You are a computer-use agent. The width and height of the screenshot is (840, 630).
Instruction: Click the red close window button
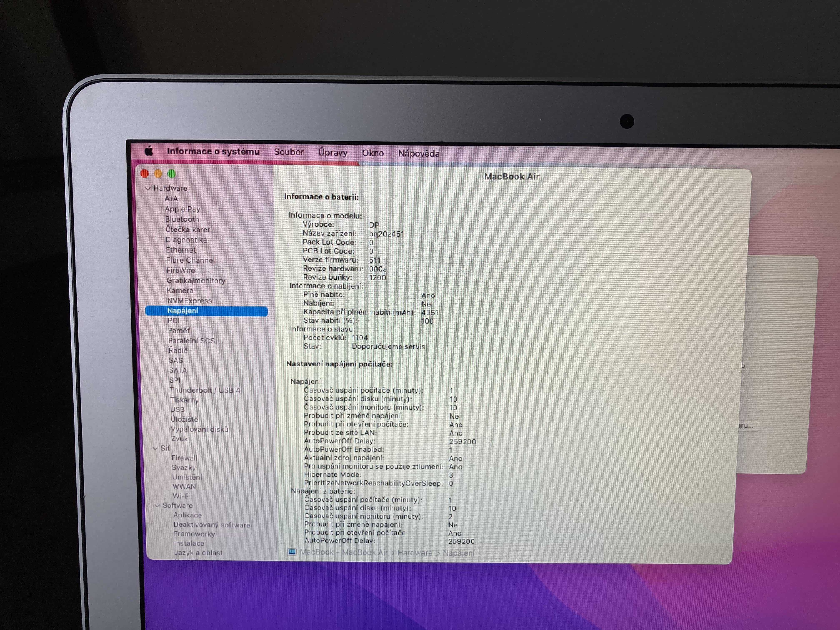(x=144, y=174)
